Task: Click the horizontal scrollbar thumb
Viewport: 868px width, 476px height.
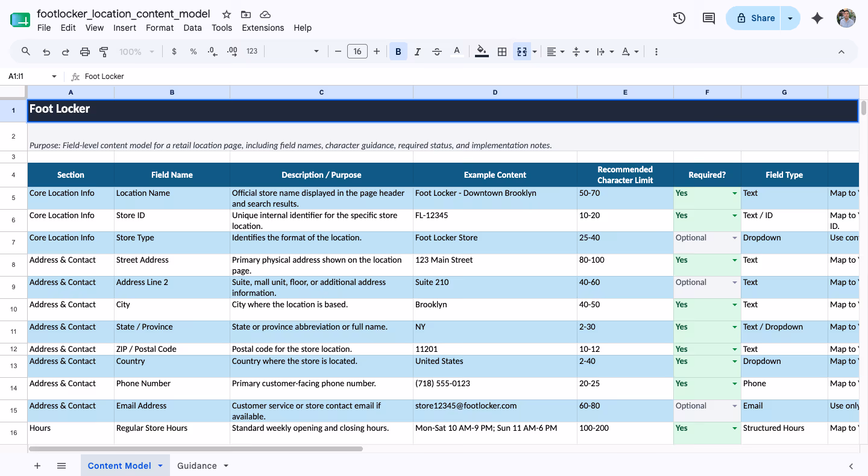Action: pyautogui.click(x=196, y=449)
